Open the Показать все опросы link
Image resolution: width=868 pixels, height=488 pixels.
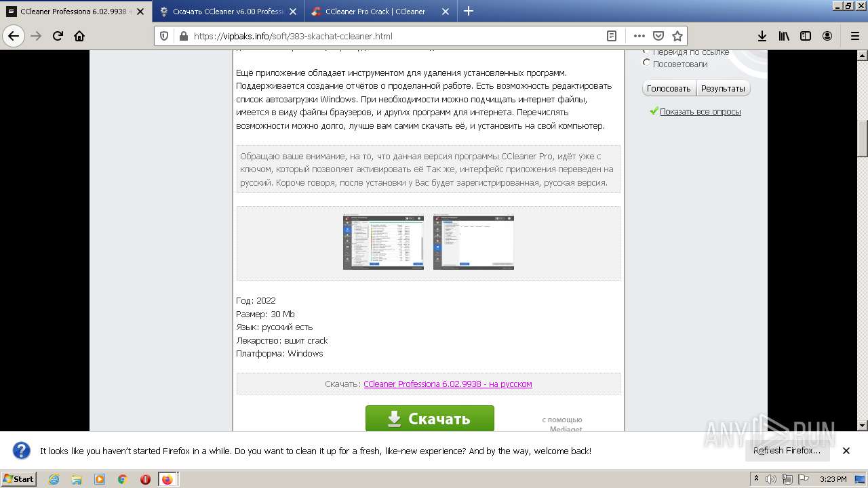[x=701, y=112]
